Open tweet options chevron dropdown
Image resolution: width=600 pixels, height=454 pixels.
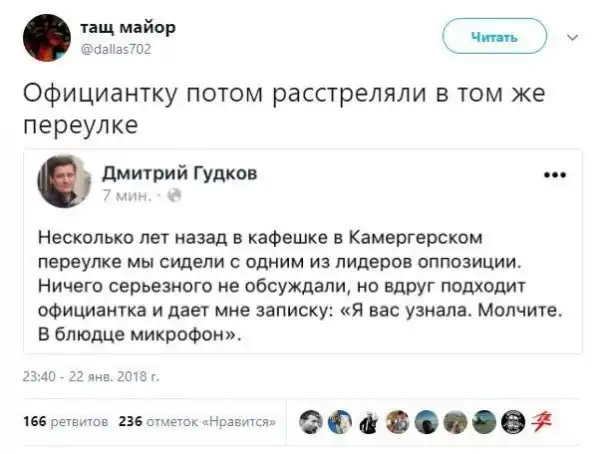point(572,38)
